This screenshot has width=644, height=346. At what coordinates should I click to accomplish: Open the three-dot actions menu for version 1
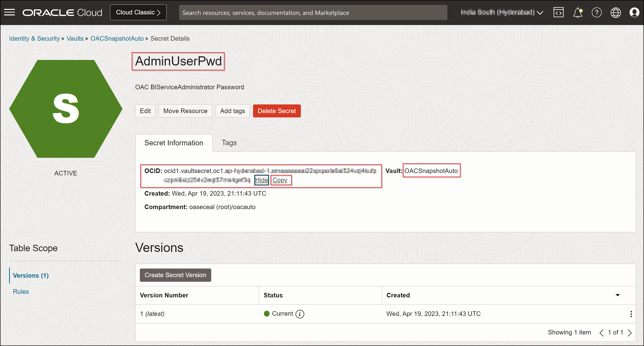(x=631, y=314)
